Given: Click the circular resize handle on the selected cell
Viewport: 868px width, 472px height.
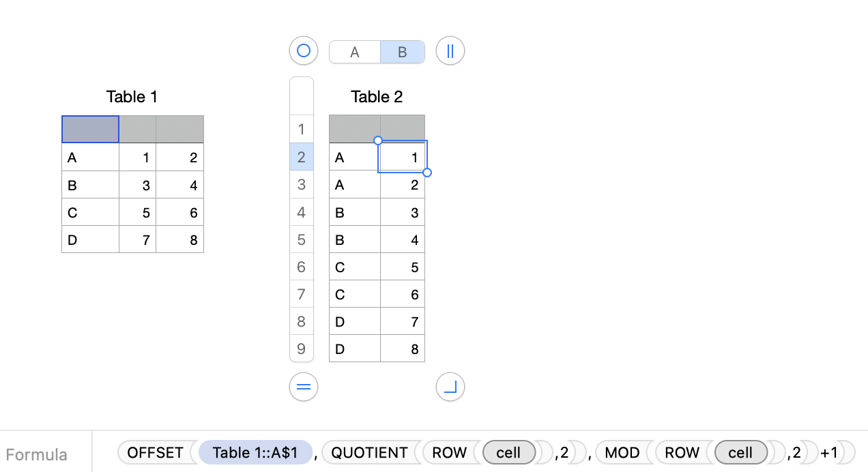Looking at the screenshot, I should [426, 173].
